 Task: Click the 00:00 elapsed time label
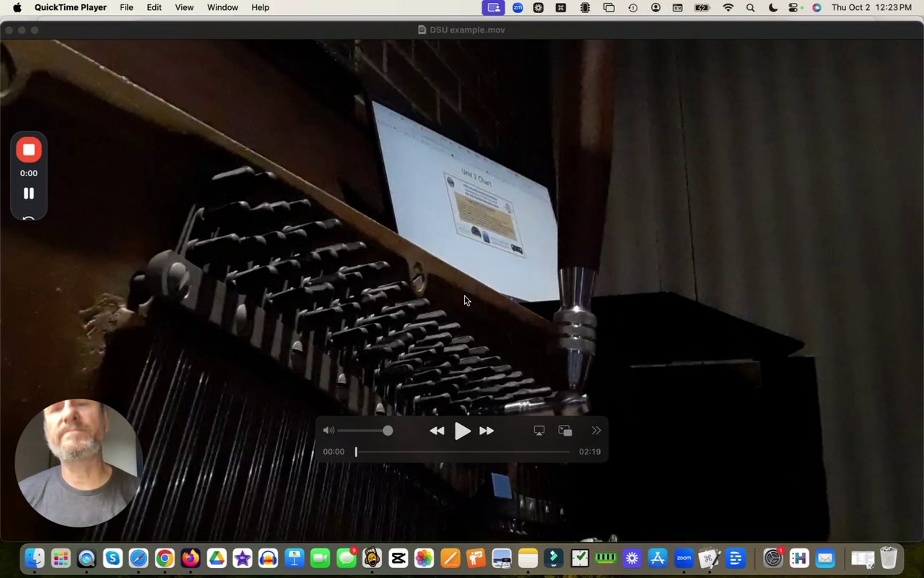pos(334,452)
